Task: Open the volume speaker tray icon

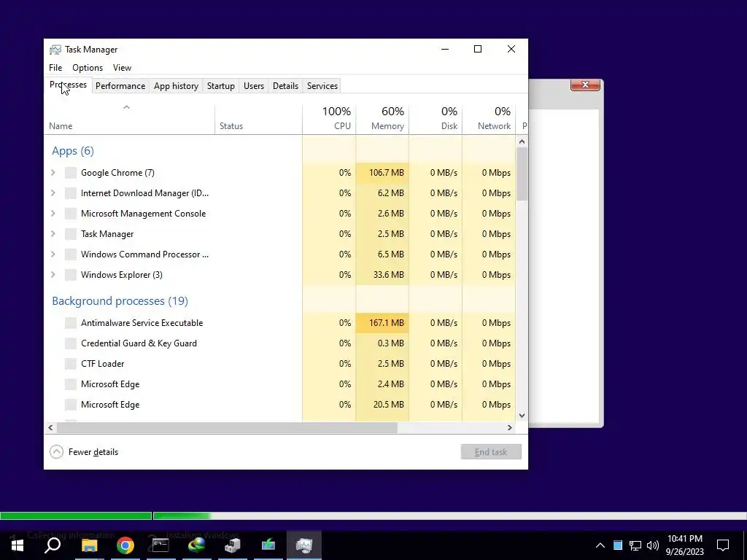Action: tap(653, 545)
